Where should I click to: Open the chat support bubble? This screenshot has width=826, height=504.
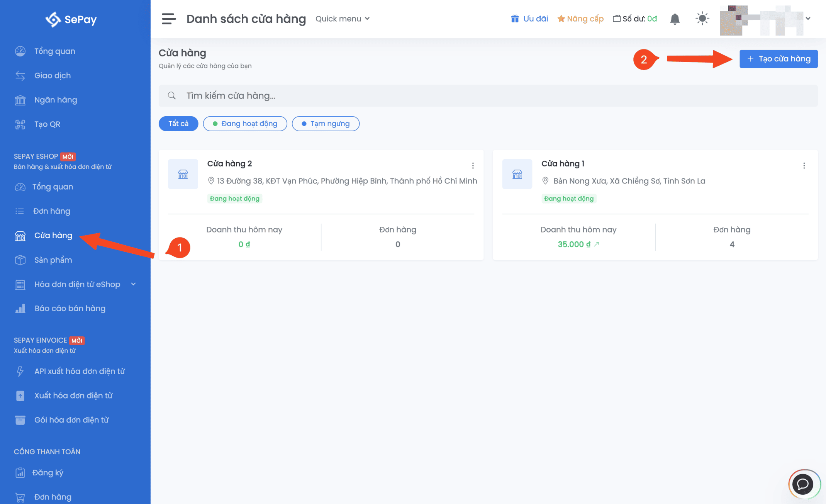tap(803, 484)
